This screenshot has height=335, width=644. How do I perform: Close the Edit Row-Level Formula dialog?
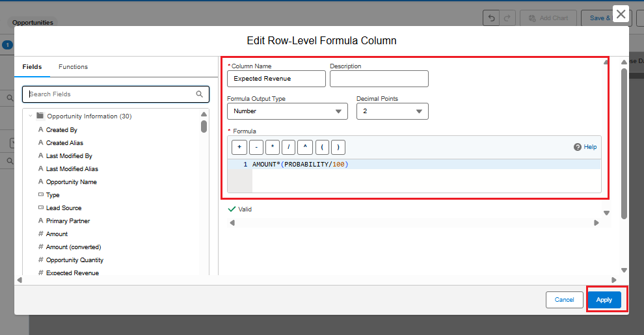[x=621, y=14]
